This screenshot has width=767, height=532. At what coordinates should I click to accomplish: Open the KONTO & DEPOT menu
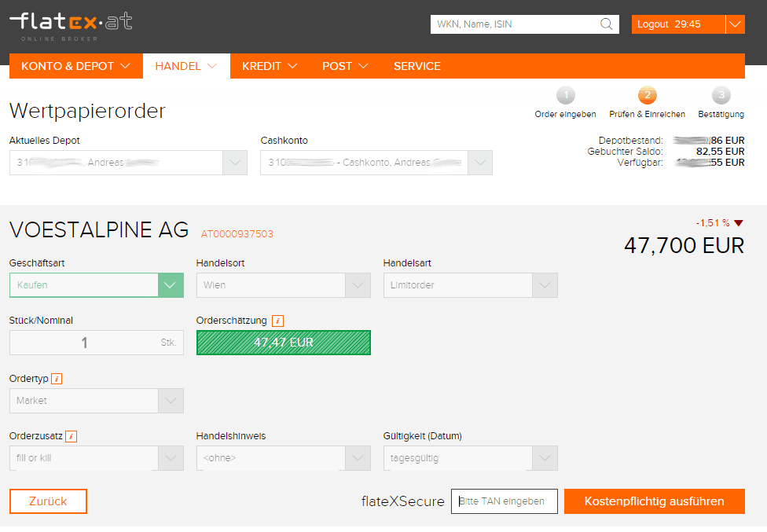(x=75, y=66)
